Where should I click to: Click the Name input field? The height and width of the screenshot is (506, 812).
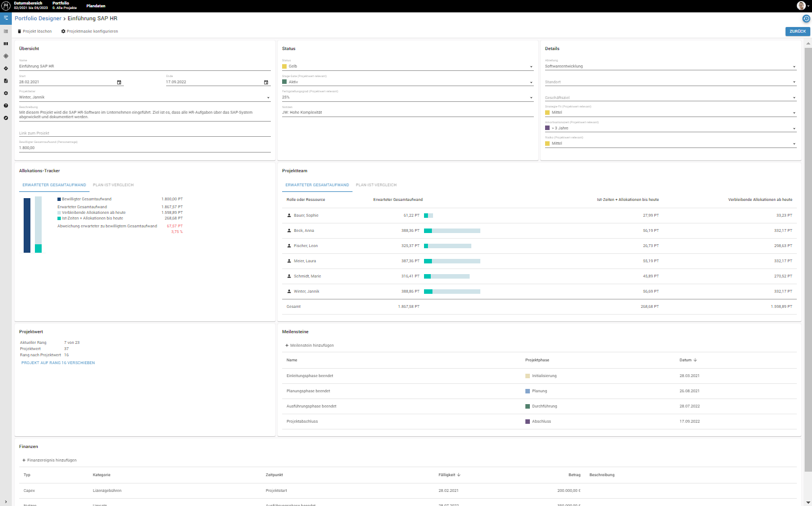click(x=145, y=66)
